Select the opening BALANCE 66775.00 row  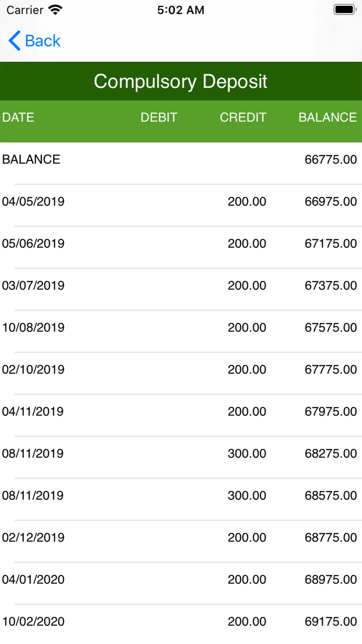click(x=181, y=160)
